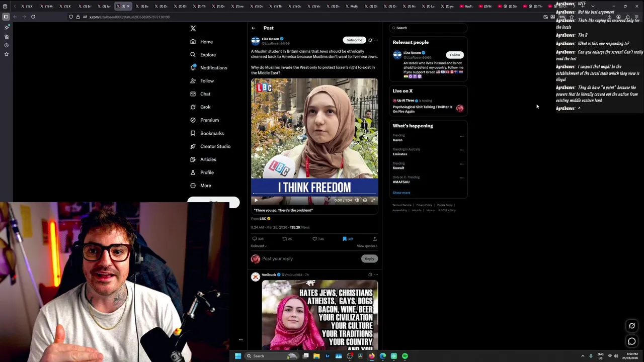Expand the video to fullscreen

pyautogui.click(x=373, y=200)
